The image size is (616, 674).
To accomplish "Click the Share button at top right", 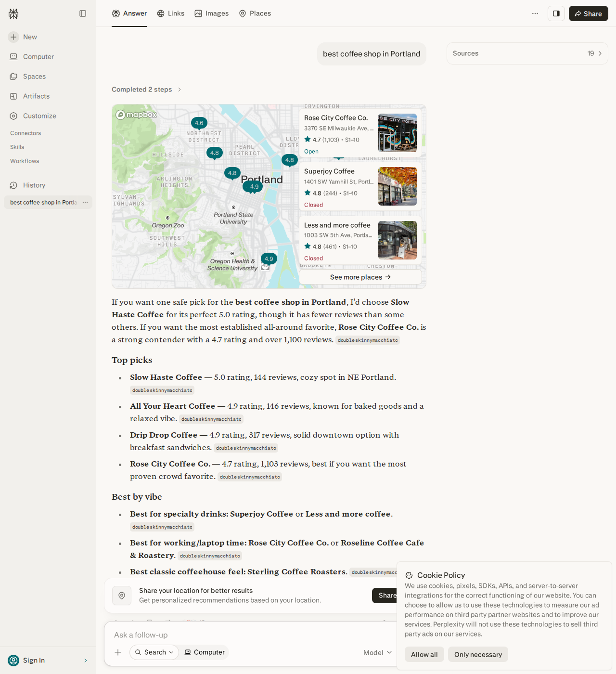I will (589, 13).
